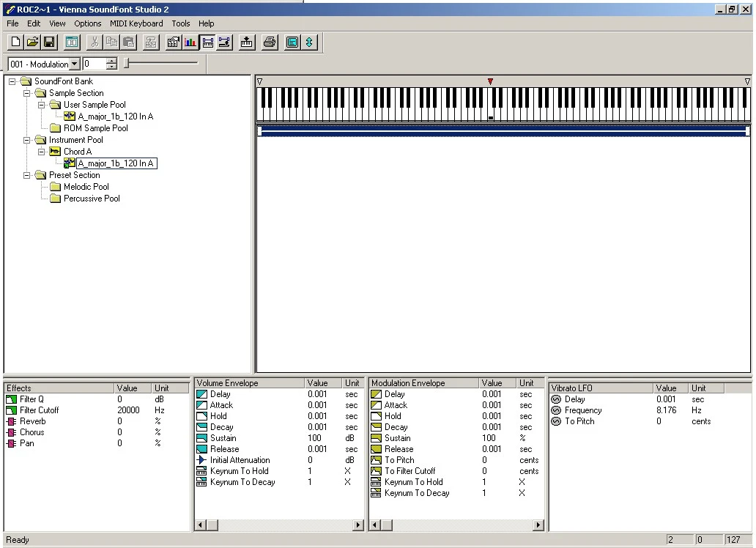Image resolution: width=756 pixels, height=548 pixels.
Task: Collapse the User Sample Pool node
Action: tap(42, 105)
